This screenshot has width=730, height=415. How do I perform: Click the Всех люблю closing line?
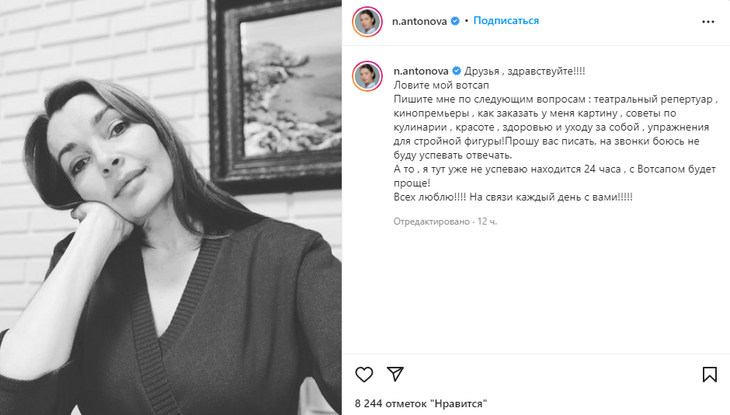[x=513, y=197]
